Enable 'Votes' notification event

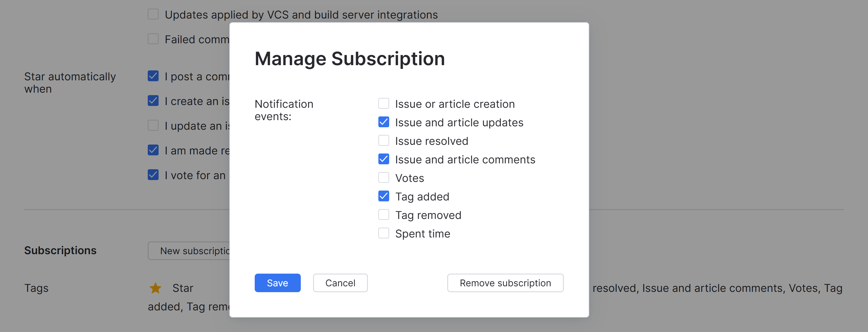click(x=383, y=178)
